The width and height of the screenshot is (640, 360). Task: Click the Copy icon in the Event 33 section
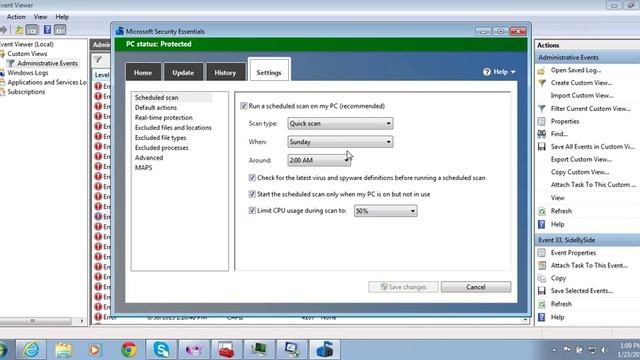pos(542,278)
